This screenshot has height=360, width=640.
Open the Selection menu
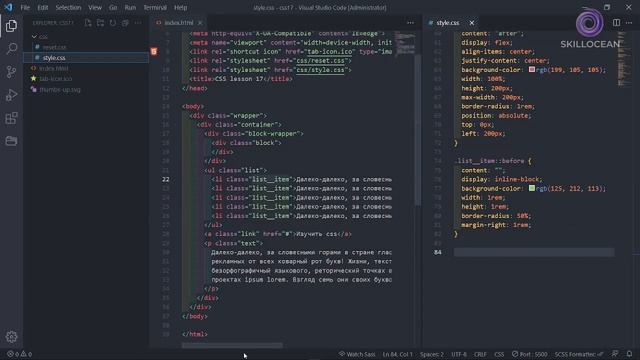[68, 7]
